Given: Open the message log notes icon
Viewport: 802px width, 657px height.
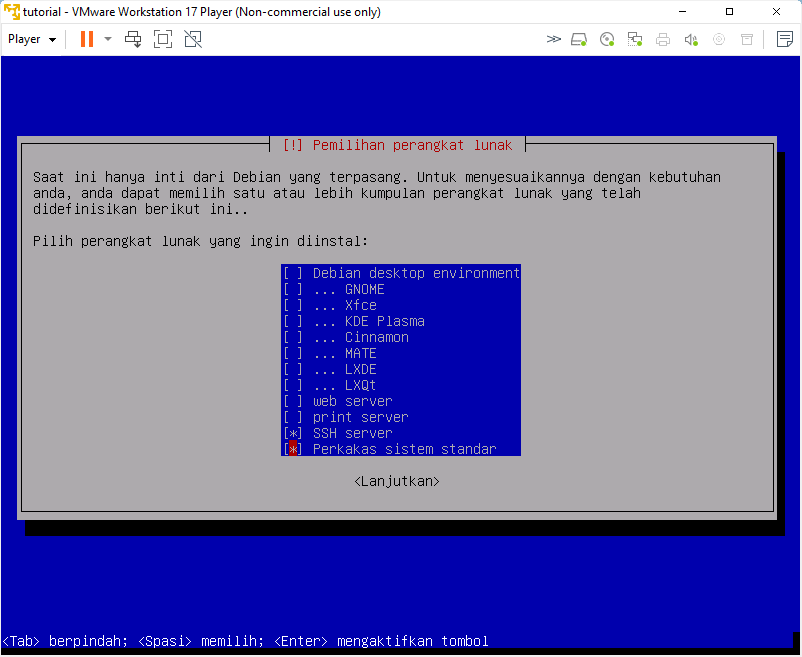Looking at the screenshot, I should pyautogui.click(x=785, y=39).
